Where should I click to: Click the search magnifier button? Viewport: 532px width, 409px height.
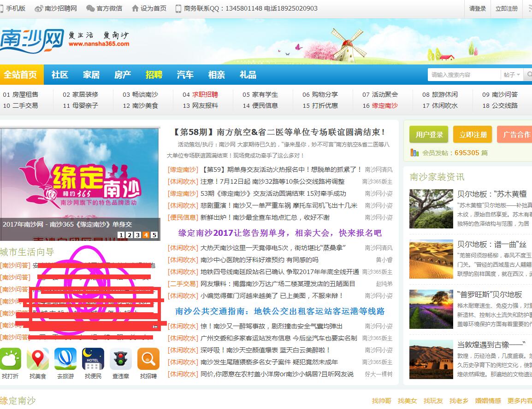tap(528, 75)
